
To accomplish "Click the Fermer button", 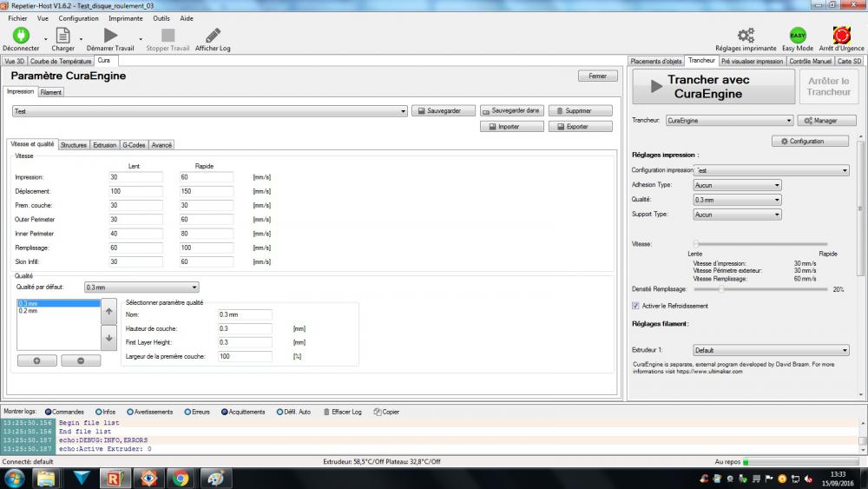I will click(x=598, y=76).
